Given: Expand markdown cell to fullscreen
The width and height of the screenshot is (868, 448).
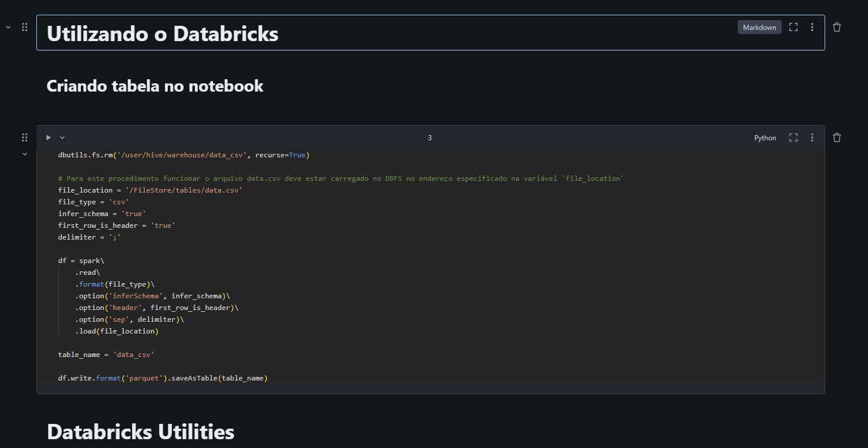Looking at the screenshot, I should click(793, 27).
